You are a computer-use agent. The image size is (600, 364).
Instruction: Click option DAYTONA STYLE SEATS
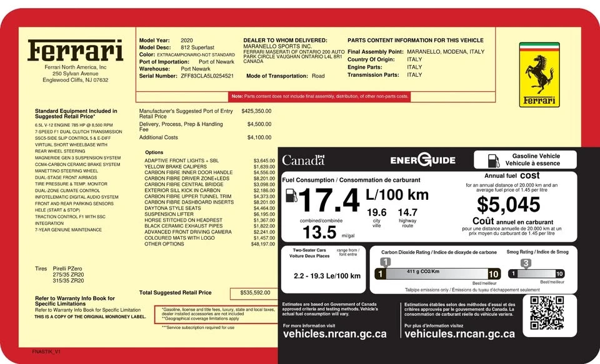(x=172, y=209)
